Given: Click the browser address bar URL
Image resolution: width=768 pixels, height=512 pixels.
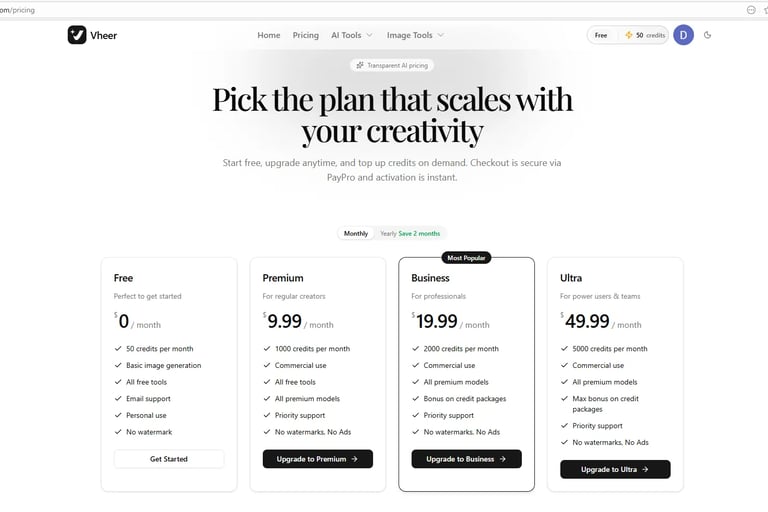Looking at the screenshot, I should pos(18,10).
